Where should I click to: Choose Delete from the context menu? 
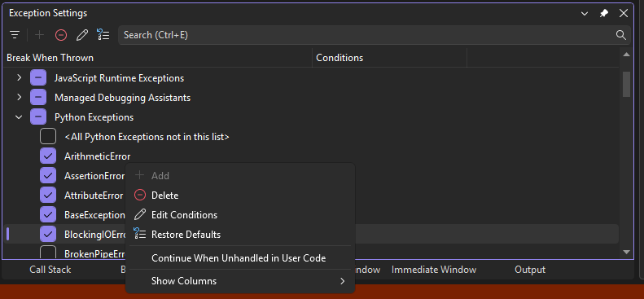240,196
